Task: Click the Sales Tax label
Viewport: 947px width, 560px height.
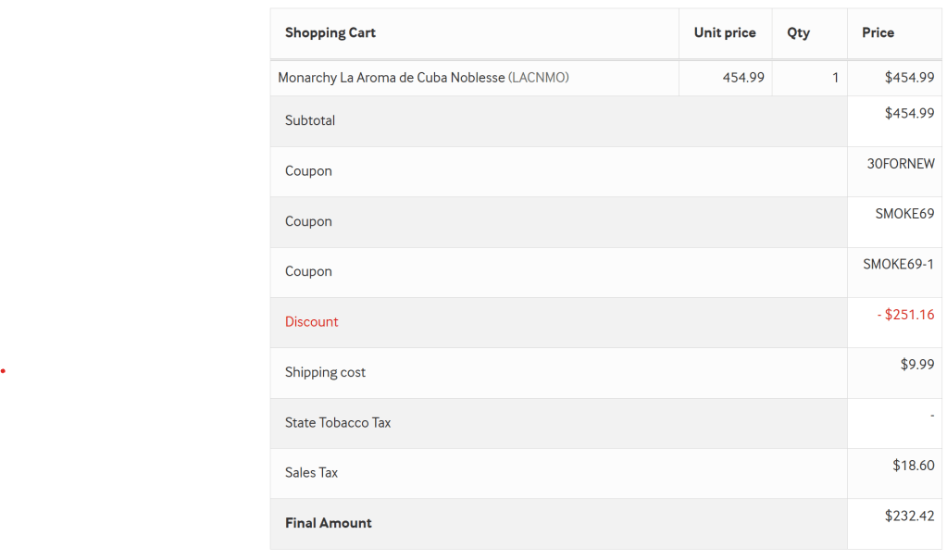Action: [x=311, y=473]
